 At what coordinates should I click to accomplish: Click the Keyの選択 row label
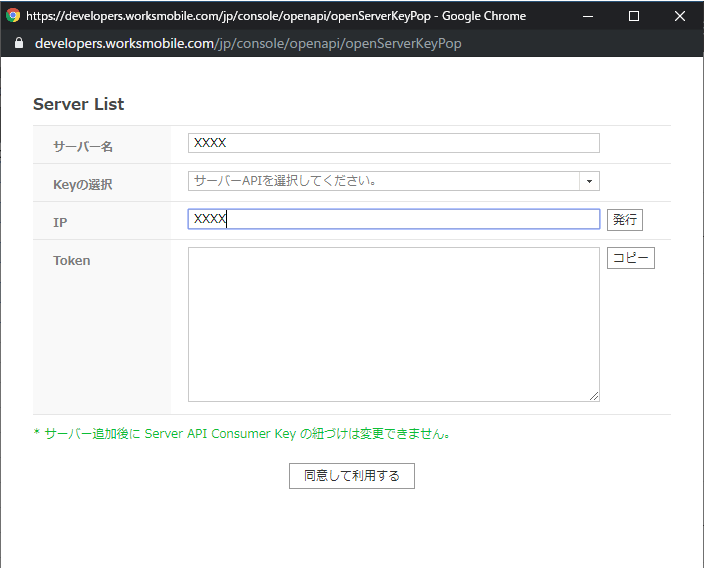tap(83, 185)
